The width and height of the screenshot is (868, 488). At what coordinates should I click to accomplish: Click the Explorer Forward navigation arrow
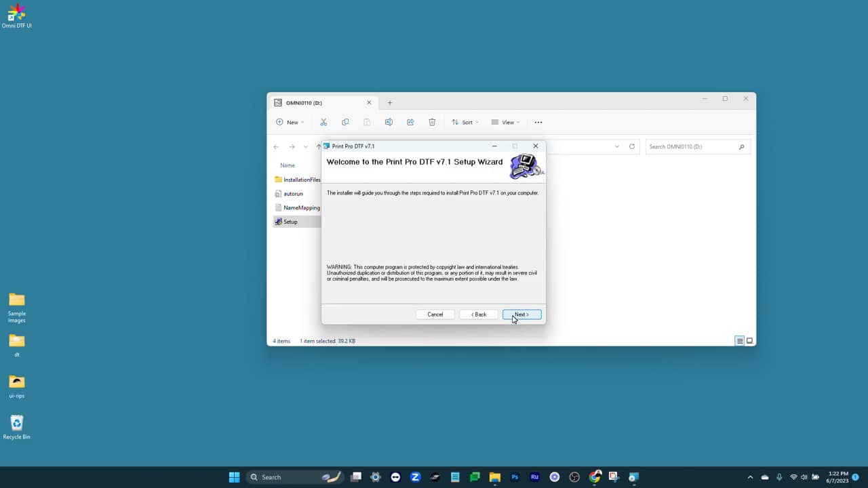[292, 146]
